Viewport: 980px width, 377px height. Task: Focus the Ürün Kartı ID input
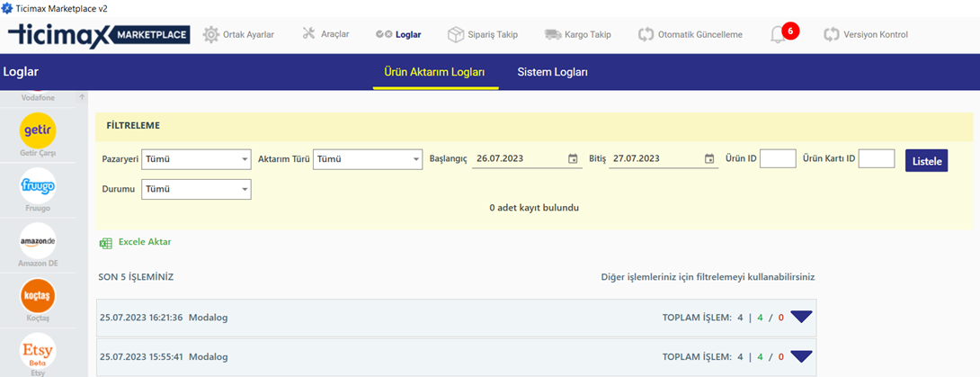click(x=877, y=158)
